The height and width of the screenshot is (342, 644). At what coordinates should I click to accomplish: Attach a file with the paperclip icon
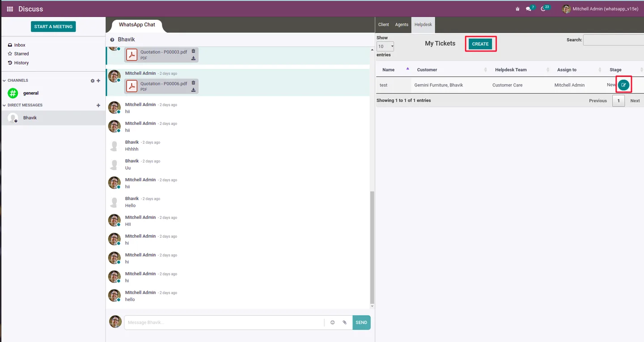344,322
